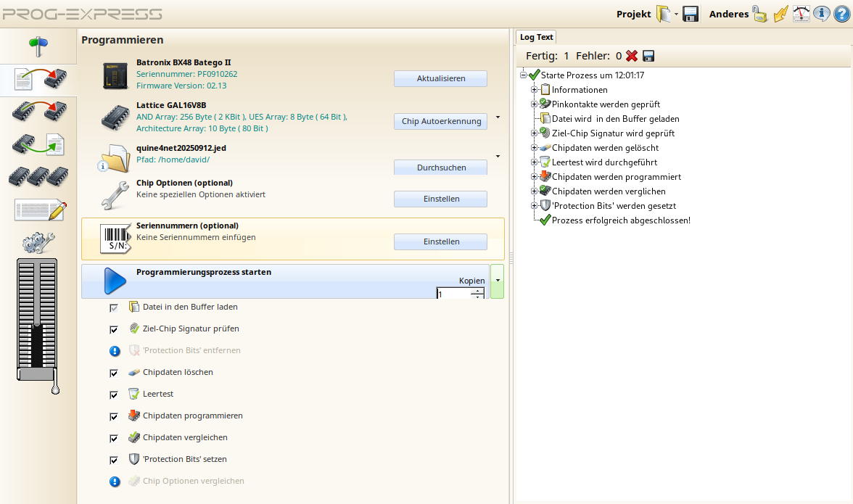Expand the Informationen log tree node
The width and height of the screenshot is (853, 504).
pyautogui.click(x=535, y=90)
